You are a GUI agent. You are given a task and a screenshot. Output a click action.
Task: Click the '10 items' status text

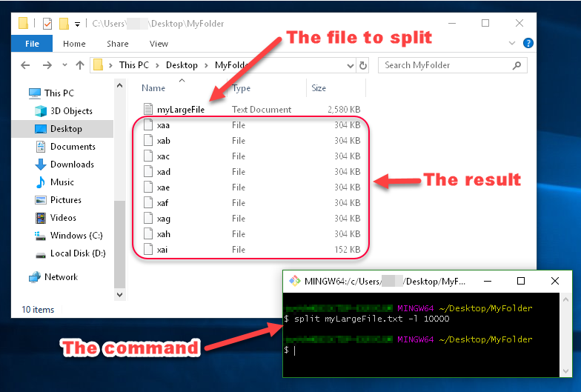coord(38,310)
